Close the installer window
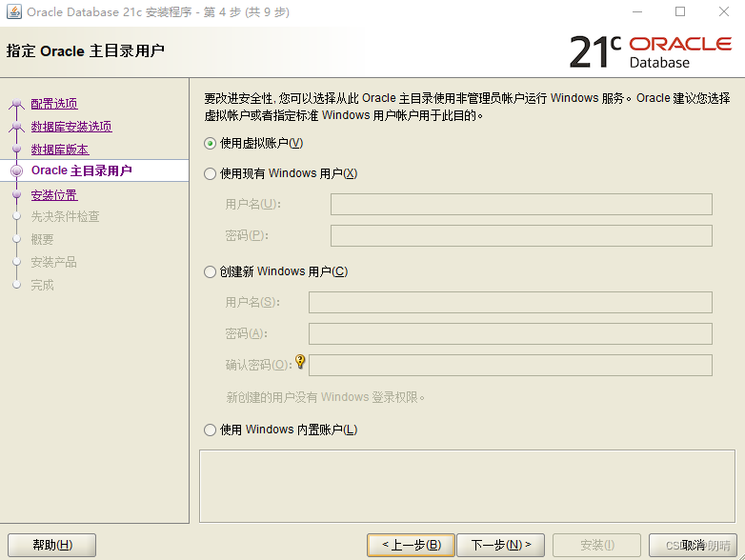Screen dimensions: 745x560 (x=724, y=11)
